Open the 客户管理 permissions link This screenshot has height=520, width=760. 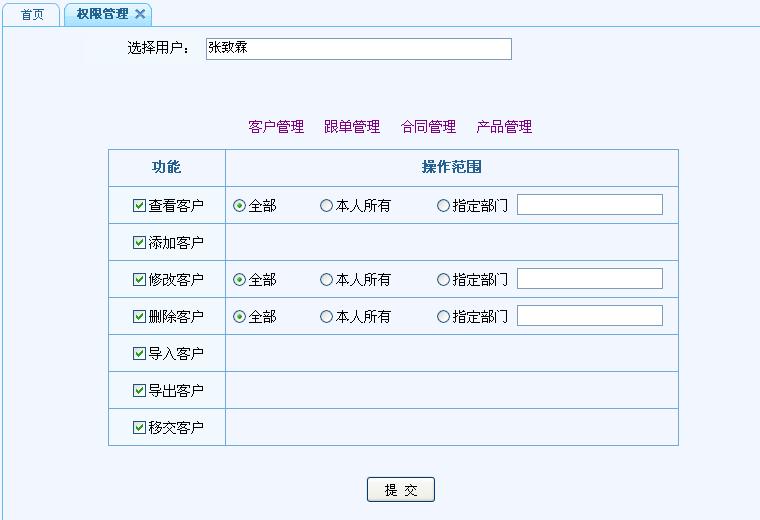click(x=276, y=127)
